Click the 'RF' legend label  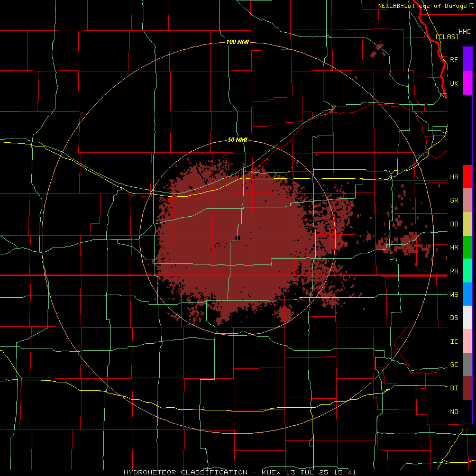(454, 59)
